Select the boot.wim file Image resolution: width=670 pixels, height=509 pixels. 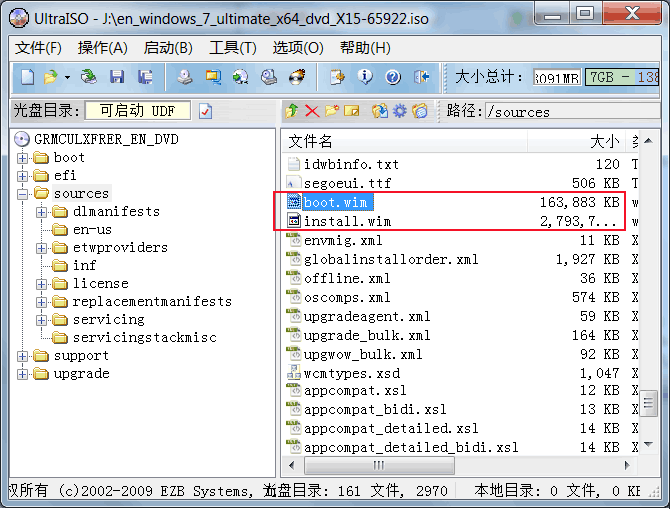pyautogui.click(x=335, y=202)
